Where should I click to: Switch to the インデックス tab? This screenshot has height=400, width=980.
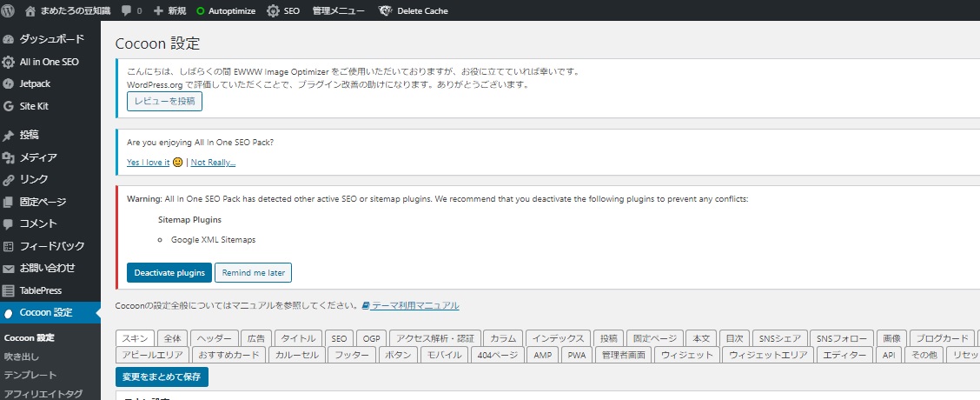(x=558, y=338)
